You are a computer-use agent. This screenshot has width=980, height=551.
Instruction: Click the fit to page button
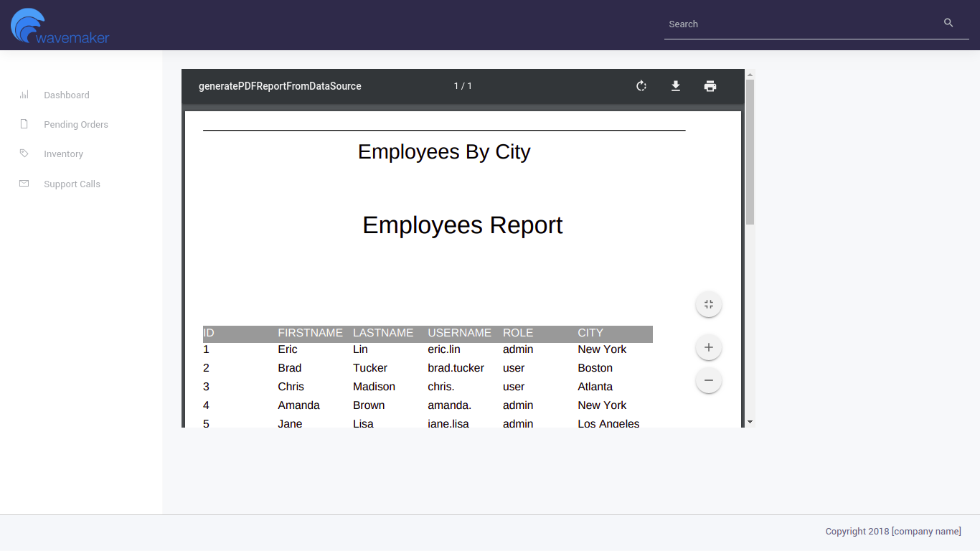(x=709, y=304)
